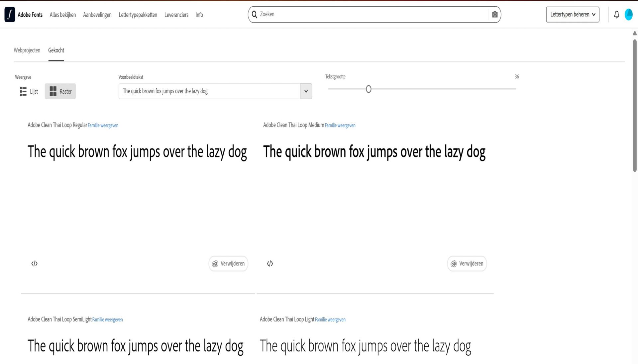Click the visual search camera icon
This screenshot has width=638, height=364.
(494, 15)
